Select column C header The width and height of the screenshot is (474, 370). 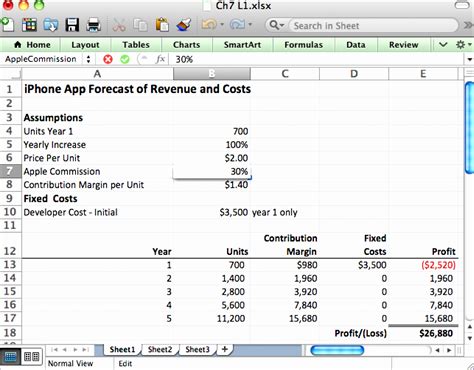point(285,74)
